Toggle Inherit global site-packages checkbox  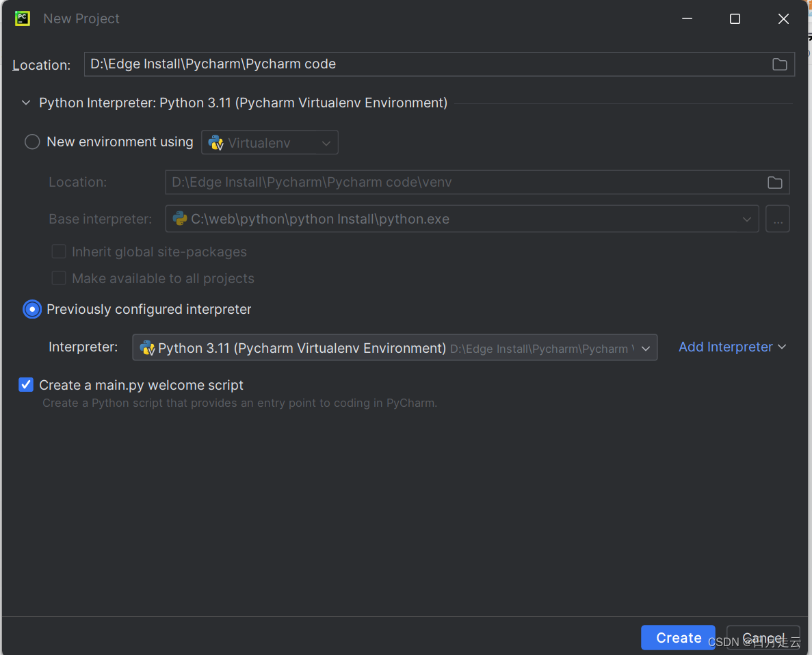(59, 252)
